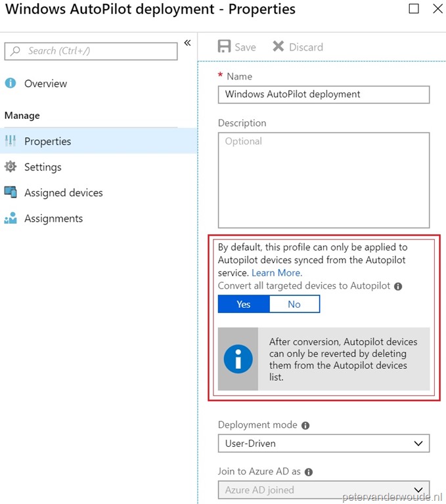This screenshot has height=504, width=446.
Task: Click the Discard button label
Action: (306, 47)
